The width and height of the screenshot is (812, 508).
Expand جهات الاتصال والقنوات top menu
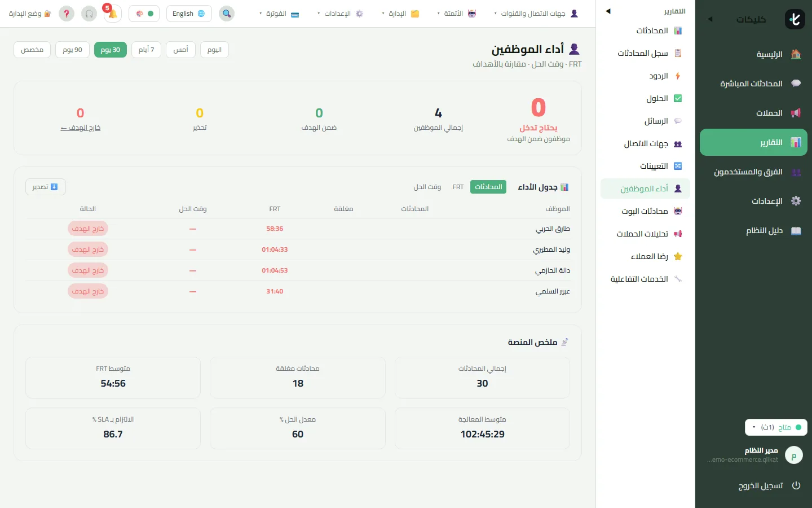pos(536,14)
